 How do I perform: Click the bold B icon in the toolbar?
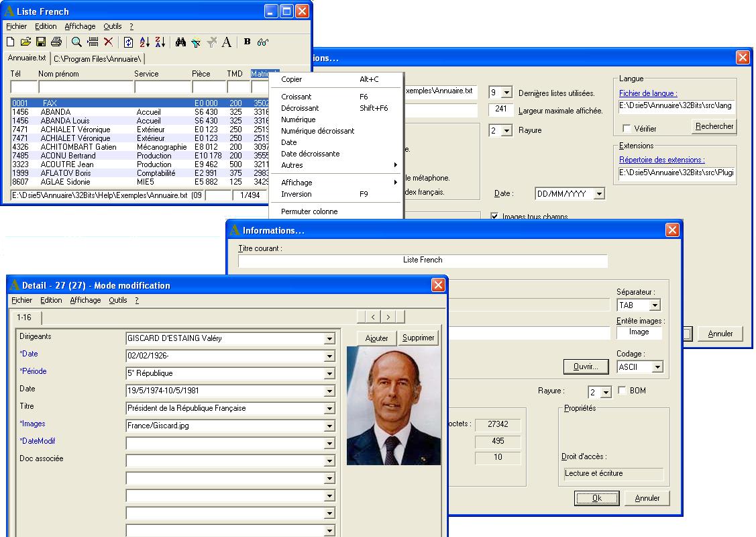coord(247,42)
